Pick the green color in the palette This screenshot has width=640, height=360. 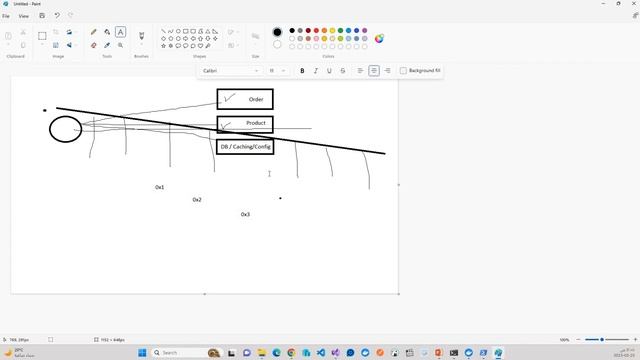point(340,31)
